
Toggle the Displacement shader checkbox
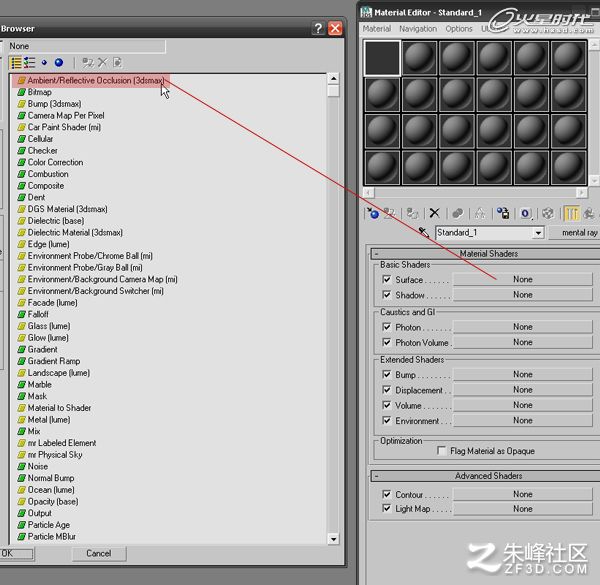coord(386,389)
